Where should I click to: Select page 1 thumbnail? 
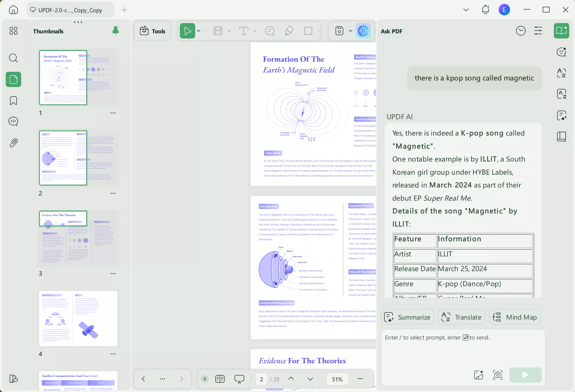(78, 78)
